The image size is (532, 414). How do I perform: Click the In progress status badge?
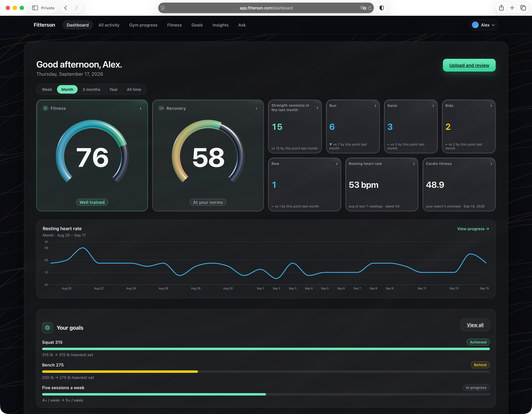(x=476, y=387)
